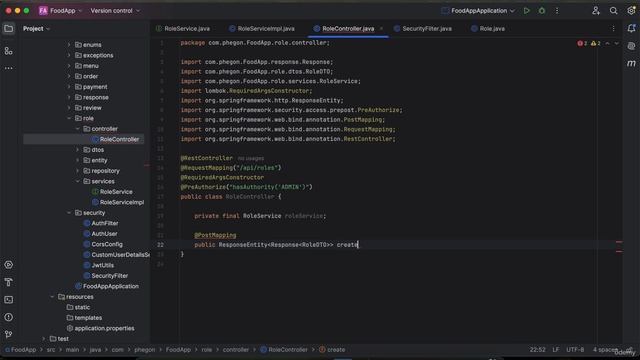Open IDE settings gear

[631, 11]
